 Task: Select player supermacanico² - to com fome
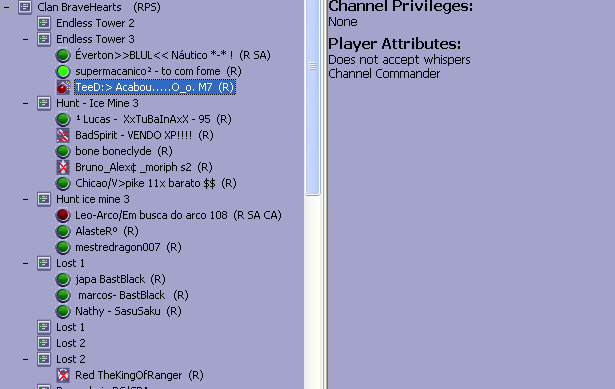(x=158, y=71)
